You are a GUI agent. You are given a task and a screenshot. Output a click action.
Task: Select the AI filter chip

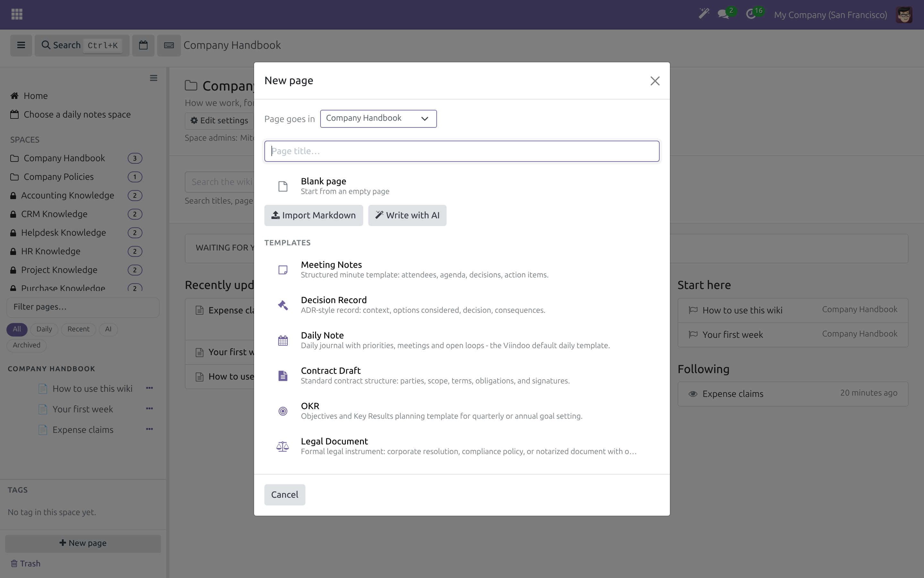[x=108, y=329]
